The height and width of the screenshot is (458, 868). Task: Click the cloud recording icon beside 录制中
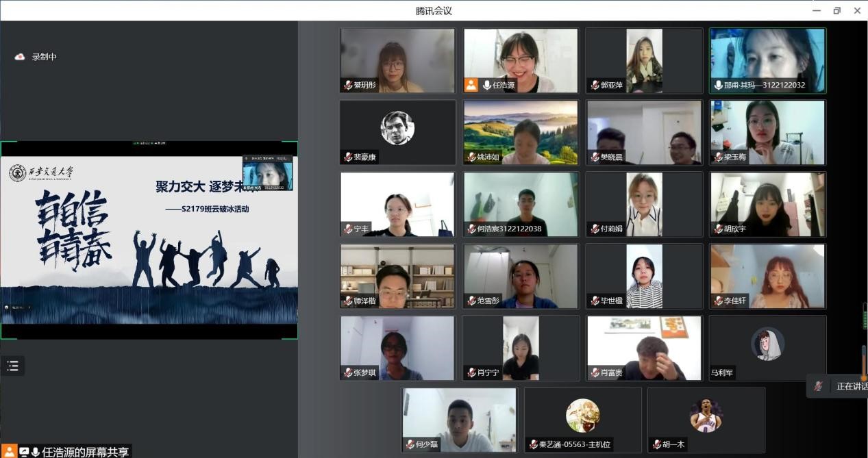20,57
